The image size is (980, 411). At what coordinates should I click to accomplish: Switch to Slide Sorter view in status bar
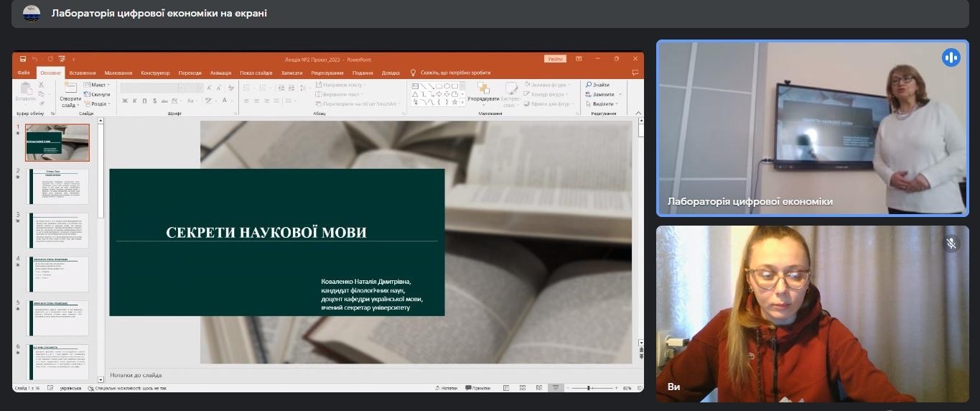[523, 388]
